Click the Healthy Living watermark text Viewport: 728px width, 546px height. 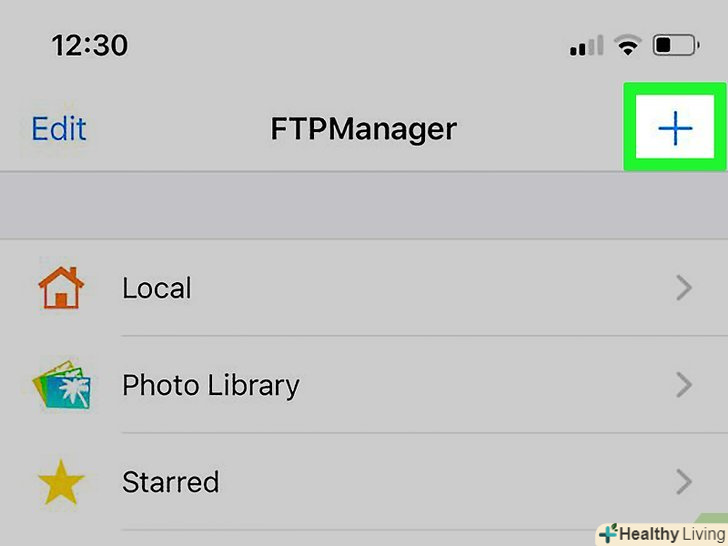pos(668,534)
